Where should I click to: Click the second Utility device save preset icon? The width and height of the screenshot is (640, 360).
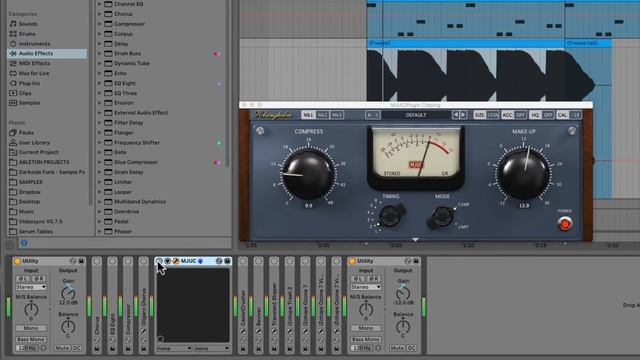pyautogui.click(x=416, y=261)
